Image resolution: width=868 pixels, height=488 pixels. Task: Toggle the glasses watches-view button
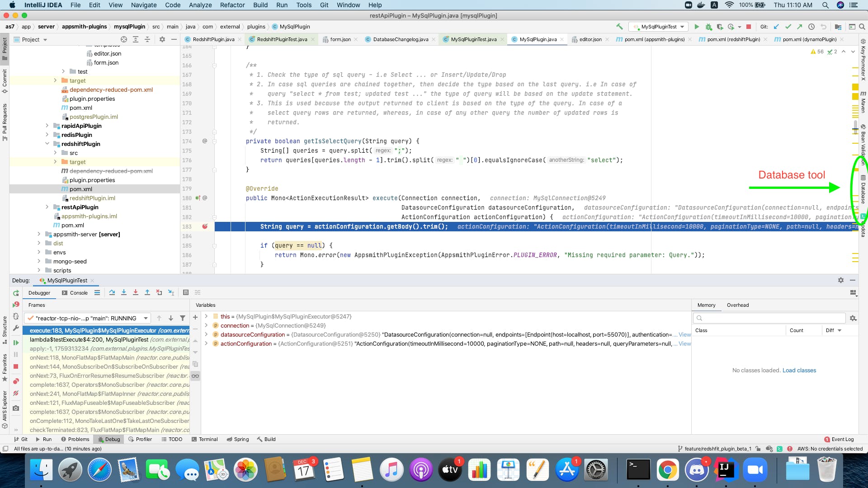(195, 376)
